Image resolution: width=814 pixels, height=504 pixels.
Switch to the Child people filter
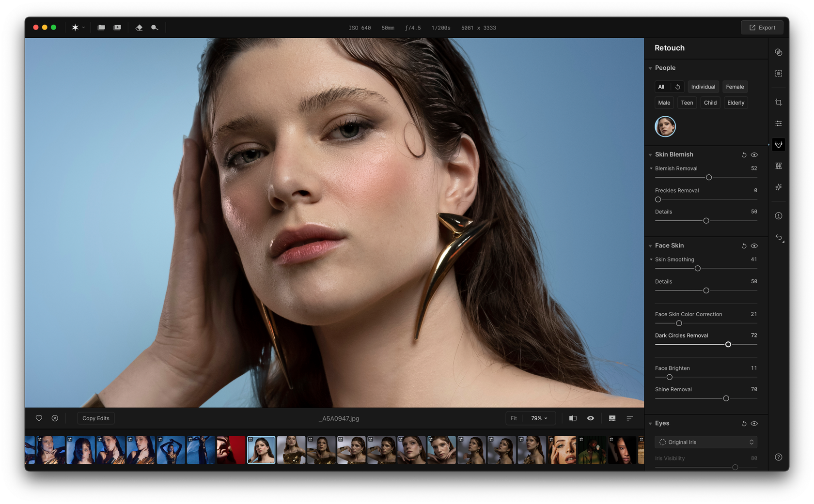710,102
